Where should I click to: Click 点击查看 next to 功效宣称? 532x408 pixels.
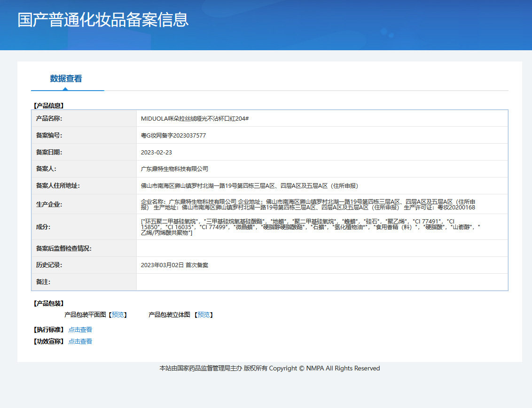(x=80, y=342)
